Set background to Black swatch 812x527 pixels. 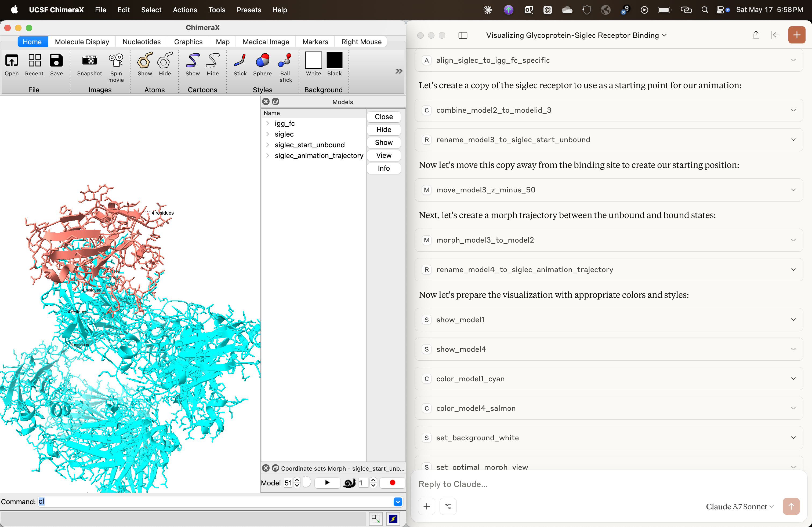click(x=334, y=61)
